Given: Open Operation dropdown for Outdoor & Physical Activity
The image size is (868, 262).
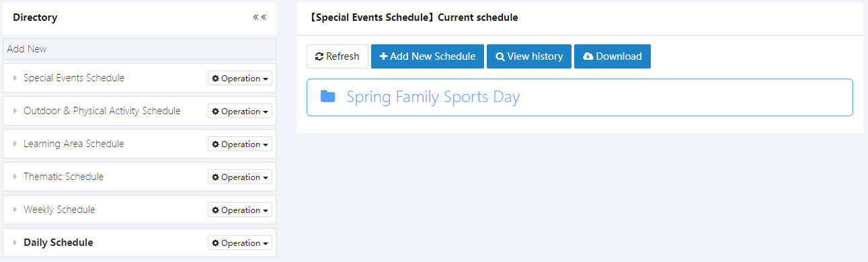Looking at the screenshot, I should (x=240, y=112).
